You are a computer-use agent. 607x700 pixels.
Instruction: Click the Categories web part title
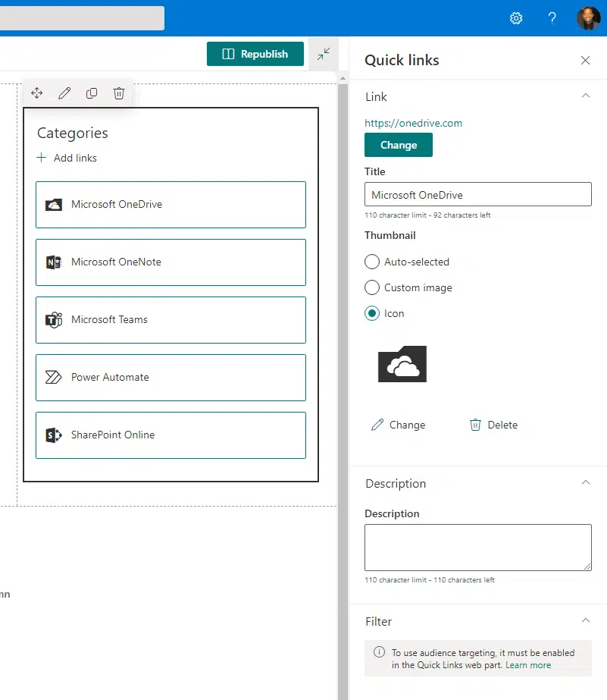click(73, 133)
